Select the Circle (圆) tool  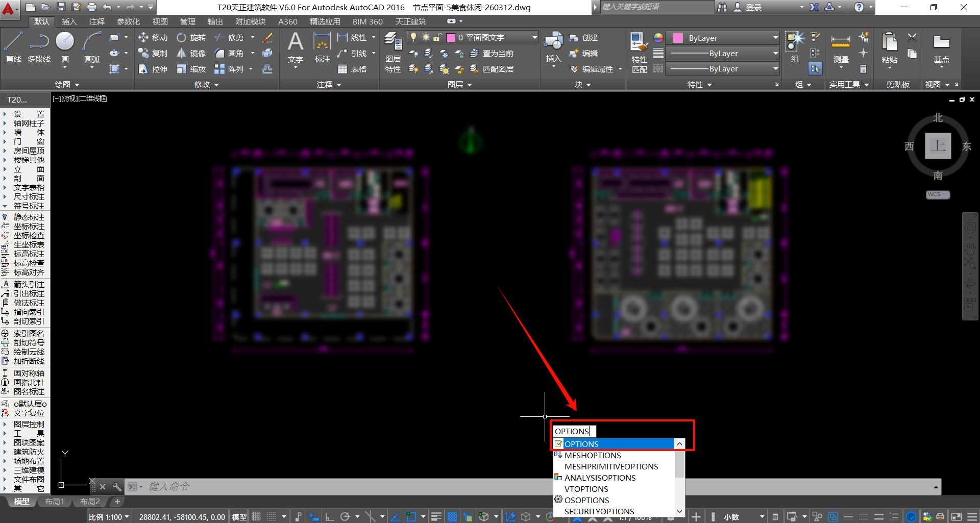pyautogui.click(x=65, y=47)
